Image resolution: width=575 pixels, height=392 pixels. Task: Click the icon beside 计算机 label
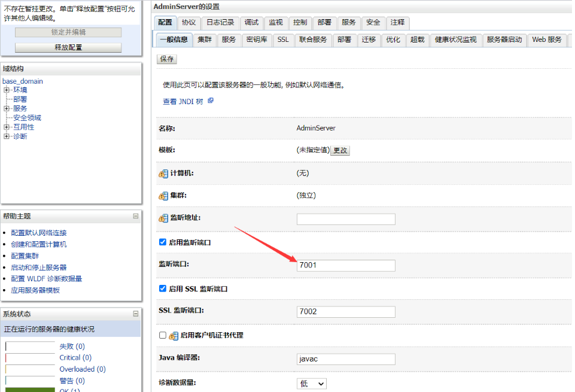coord(163,174)
